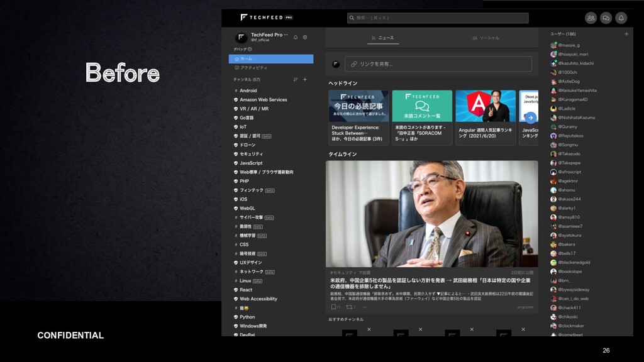Open the 未読コメント一覧 headline card
Screen dimensions: 644x362
tap(422, 118)
